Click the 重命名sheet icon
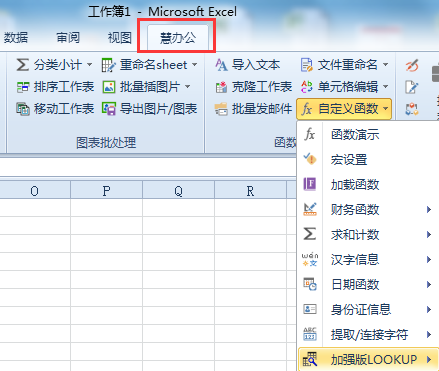The width and height of the screenshot is (439, 371). tap(109, 65)
